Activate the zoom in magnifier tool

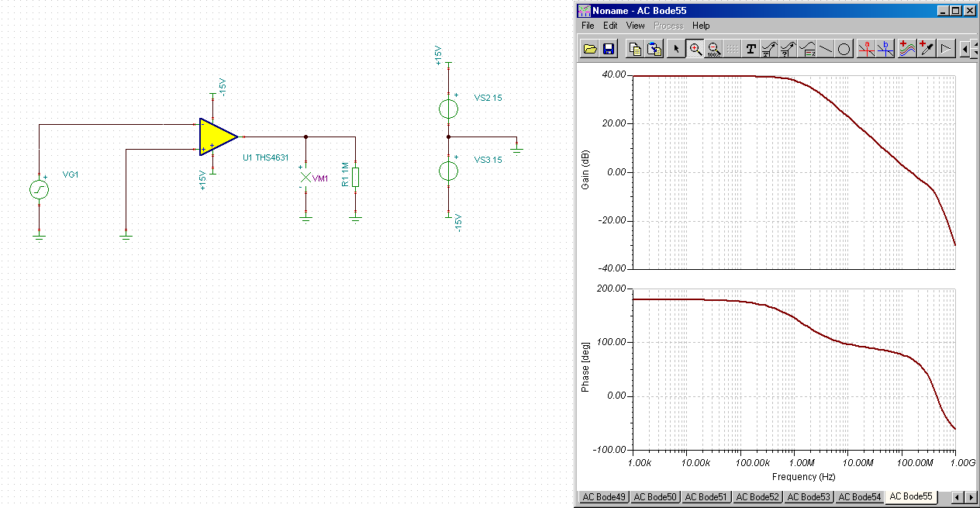coord(695,49)
